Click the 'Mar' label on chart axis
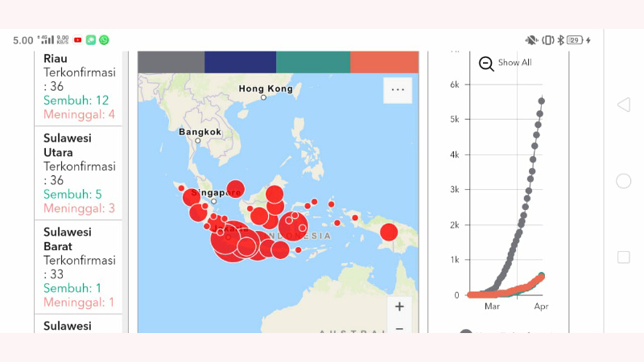This screenshot has height=362, width=644. click(x=492, y=306)
